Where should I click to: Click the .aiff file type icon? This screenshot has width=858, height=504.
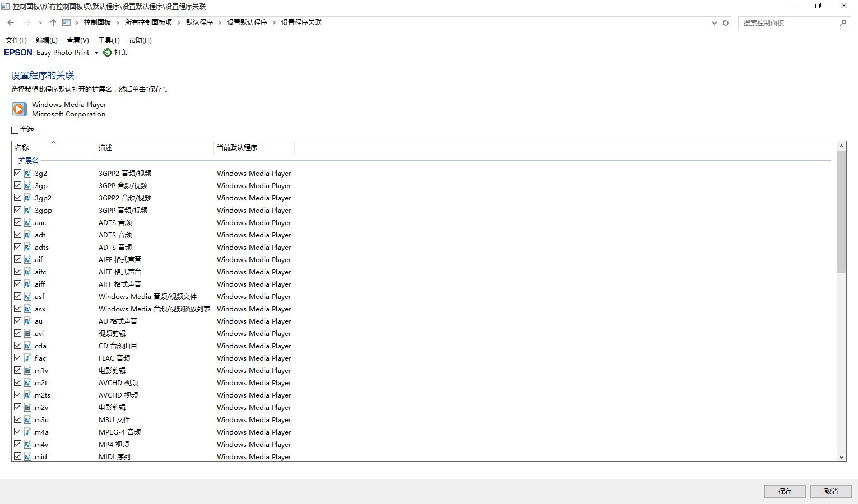pos(27,284)
